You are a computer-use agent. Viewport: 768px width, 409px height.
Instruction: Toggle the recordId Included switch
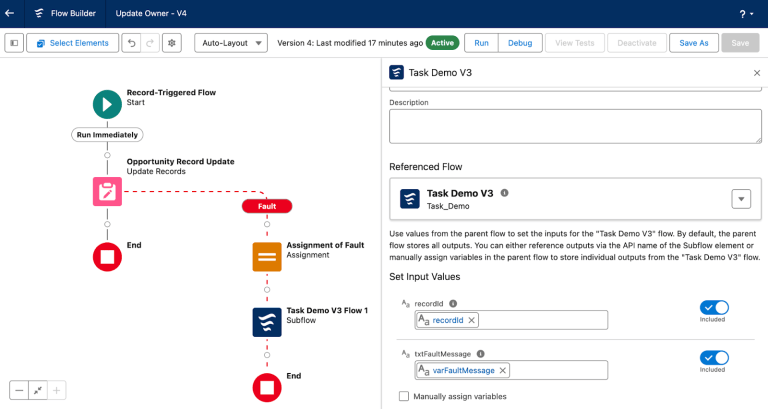pos(714,308)
